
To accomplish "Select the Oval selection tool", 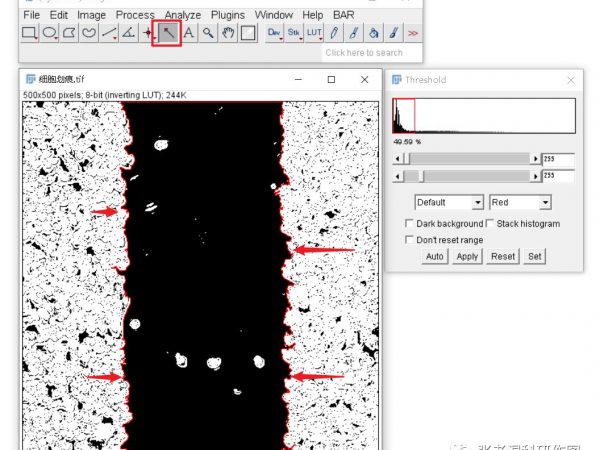I will tap(49, 33).
